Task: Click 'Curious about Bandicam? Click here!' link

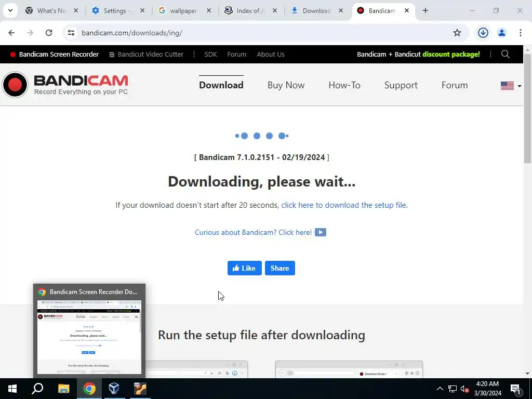Action: pos(253,232)
